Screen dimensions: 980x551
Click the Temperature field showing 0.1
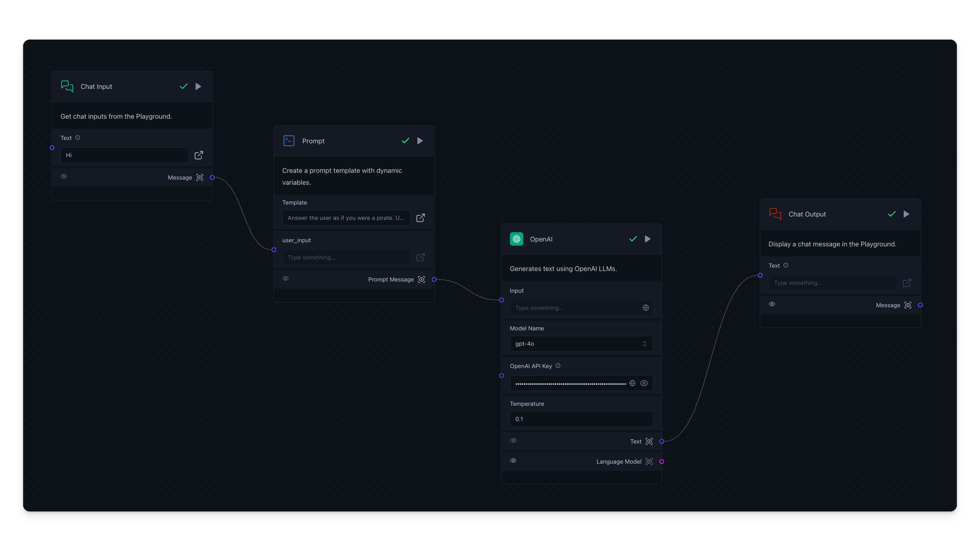[581, 419]
